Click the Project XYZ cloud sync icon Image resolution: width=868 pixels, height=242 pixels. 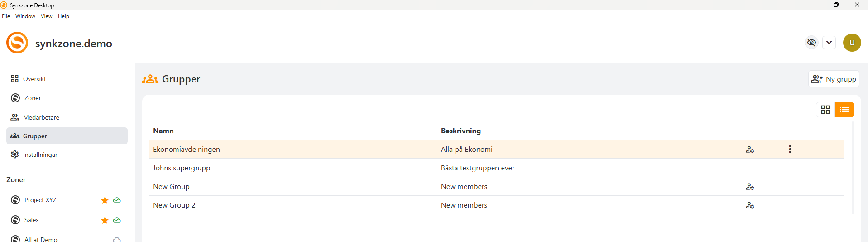point(117,200)
